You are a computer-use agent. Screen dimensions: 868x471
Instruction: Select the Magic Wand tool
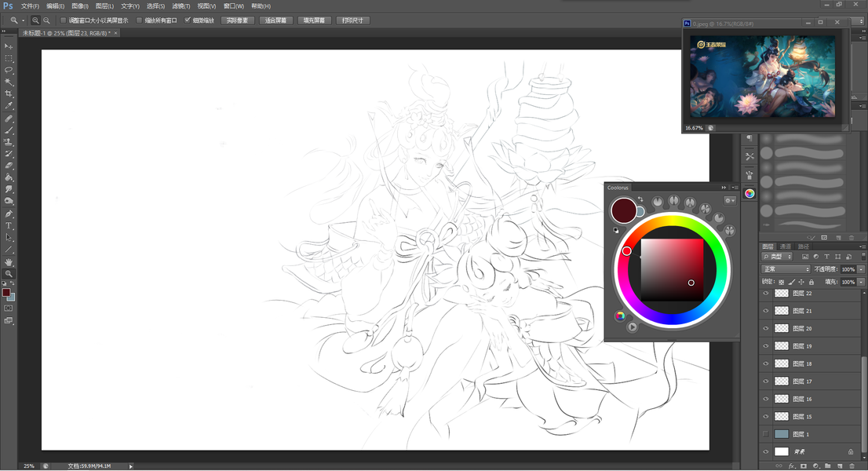[x=9, y=82]
